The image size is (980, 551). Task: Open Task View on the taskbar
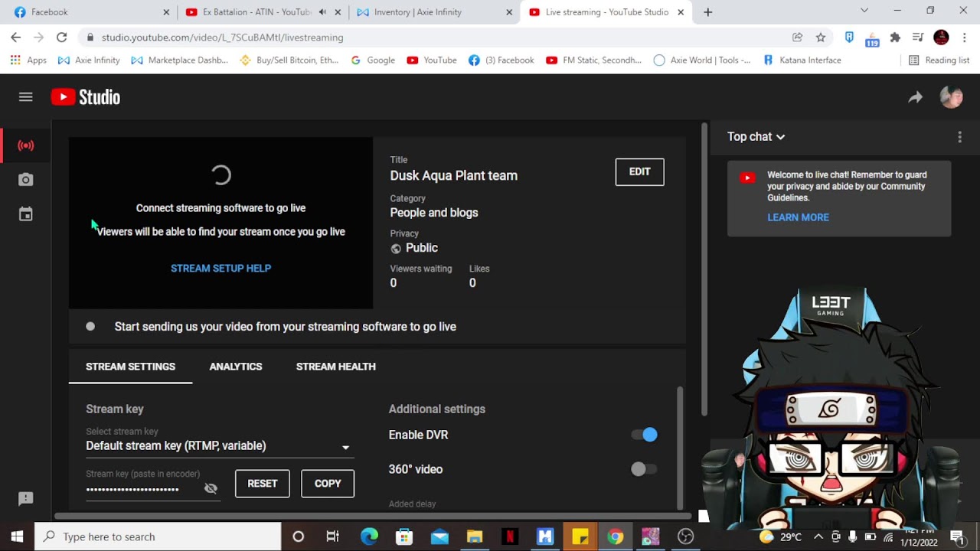tap(332, 536)
